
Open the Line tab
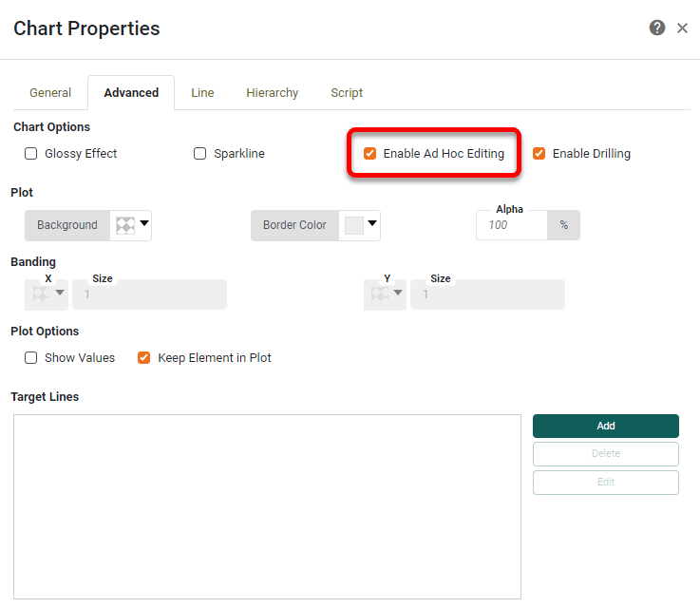[202, 93]
